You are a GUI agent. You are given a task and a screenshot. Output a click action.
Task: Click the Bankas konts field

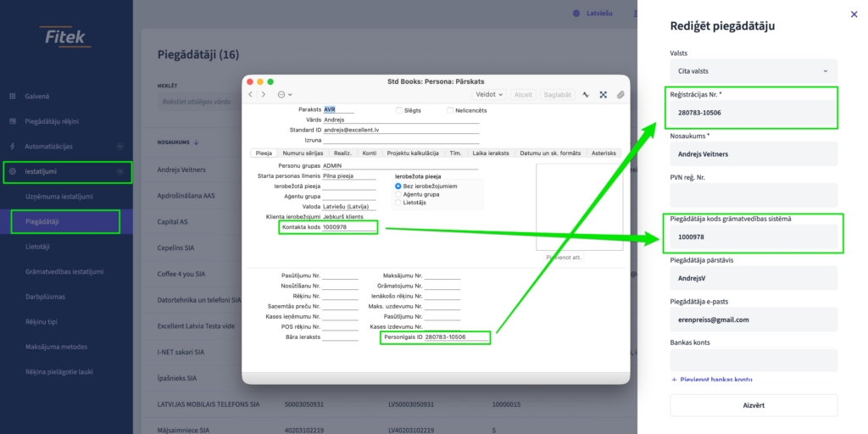[x=754, y=360]
